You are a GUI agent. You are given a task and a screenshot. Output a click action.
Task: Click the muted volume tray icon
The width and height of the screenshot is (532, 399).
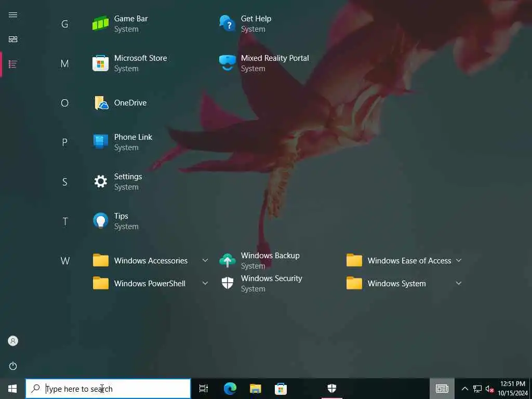(489, 389)
